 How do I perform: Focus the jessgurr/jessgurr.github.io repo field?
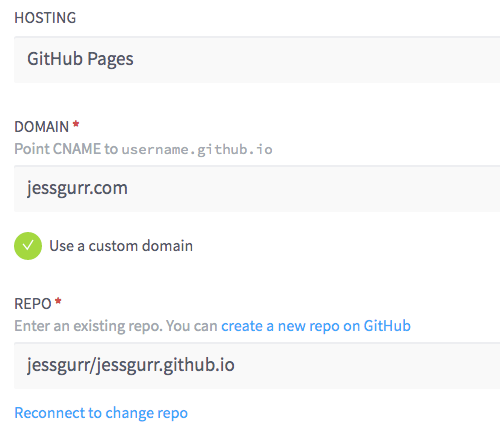(257, 366)
